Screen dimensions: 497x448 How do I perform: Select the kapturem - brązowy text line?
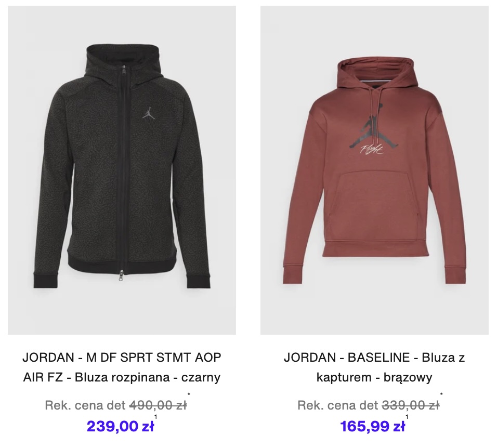click(374, 377)
